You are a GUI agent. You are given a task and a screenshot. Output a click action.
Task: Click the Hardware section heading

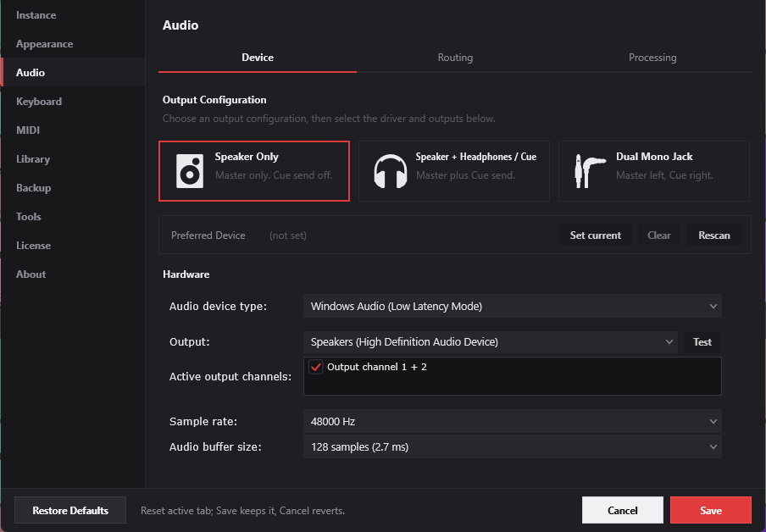coord(186,274)
